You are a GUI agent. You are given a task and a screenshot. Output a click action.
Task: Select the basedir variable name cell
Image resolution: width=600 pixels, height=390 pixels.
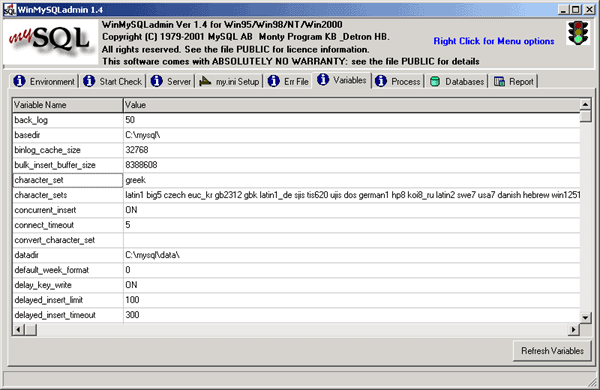68,135
